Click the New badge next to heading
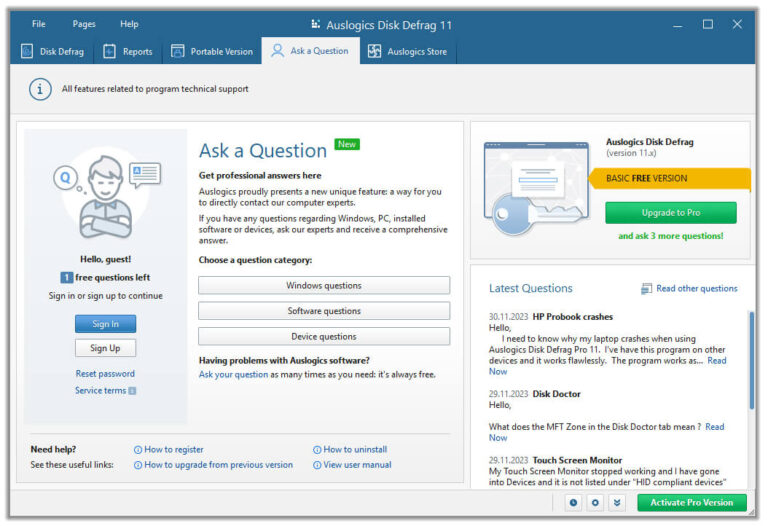 point(347,144)
